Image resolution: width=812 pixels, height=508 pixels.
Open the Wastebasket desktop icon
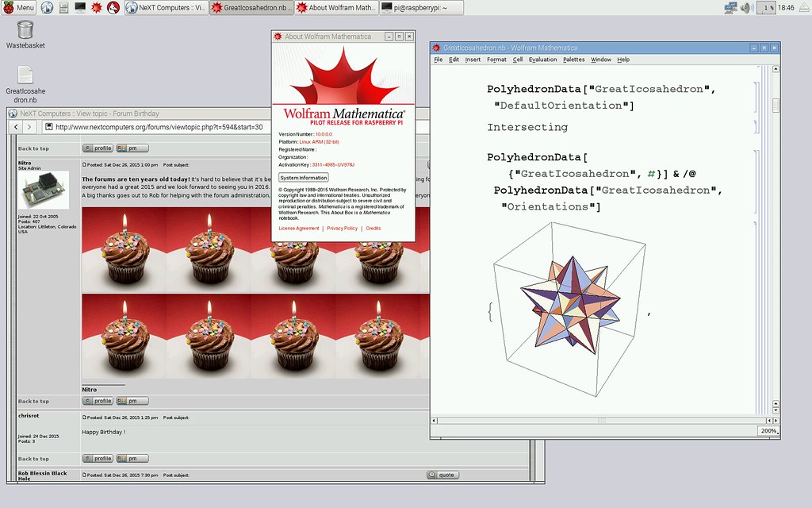pos(25,30)
